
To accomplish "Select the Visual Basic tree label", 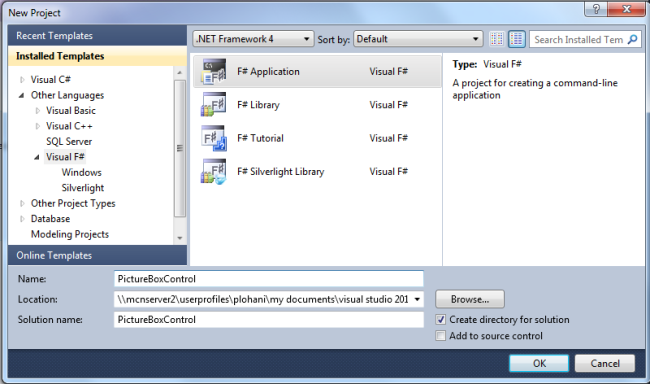I will [x=71, y=111].
